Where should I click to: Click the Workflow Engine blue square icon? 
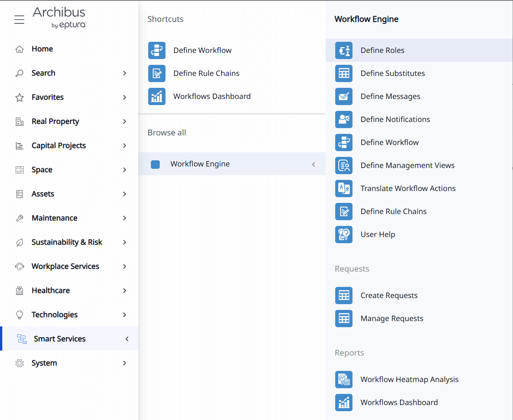[x=156, y=164]
